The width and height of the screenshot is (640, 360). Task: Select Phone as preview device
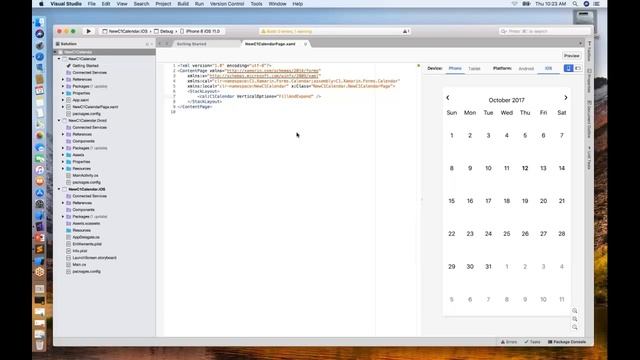tap(455, 69)
